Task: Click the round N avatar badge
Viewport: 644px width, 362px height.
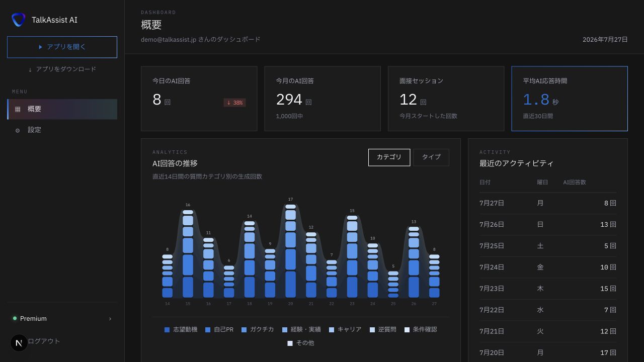Action: tap(19, 343)
